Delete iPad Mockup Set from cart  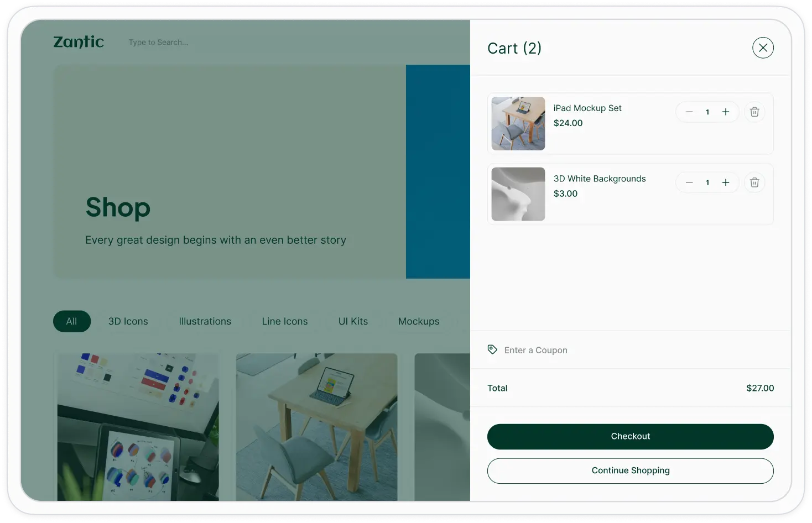(x=754, y=112)
